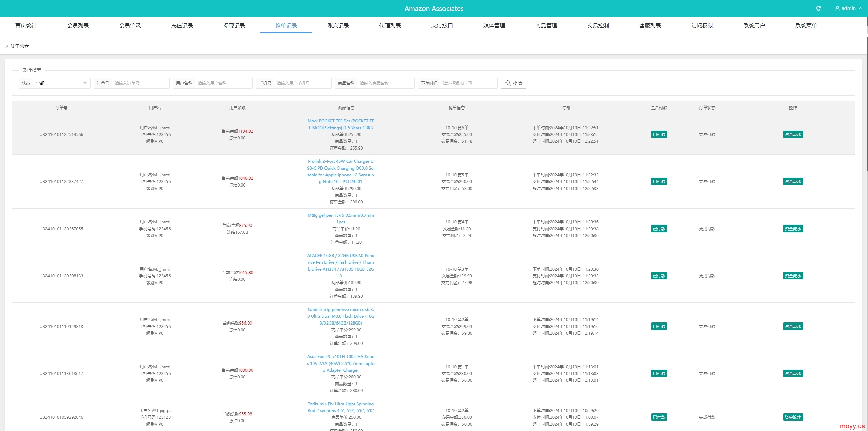Click 资金流水 for order UB2410101119149213

point(793,326)
